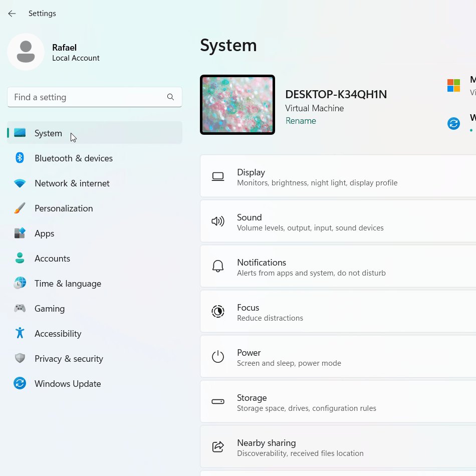476x476 pixels.
Task: Click the Settings window title
Action: tap(42, 14)
